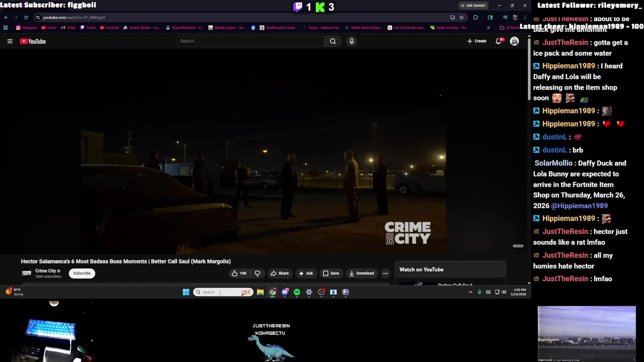Show hidden bookmarks with the » chevron
Viewport: 644px width, 362px height.
[x=488, y=28]
